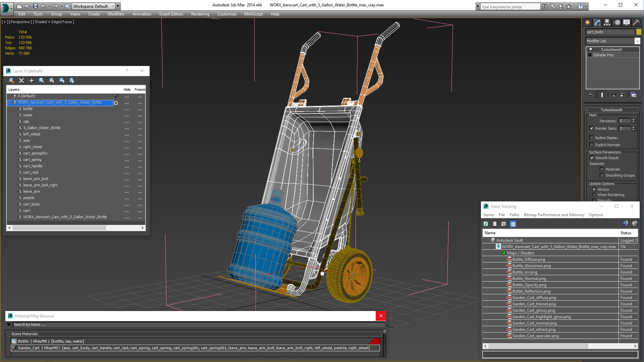This screenshot has height=362, width=644.
Task: Open the MAXScript menu
Action: click(253, 14)
